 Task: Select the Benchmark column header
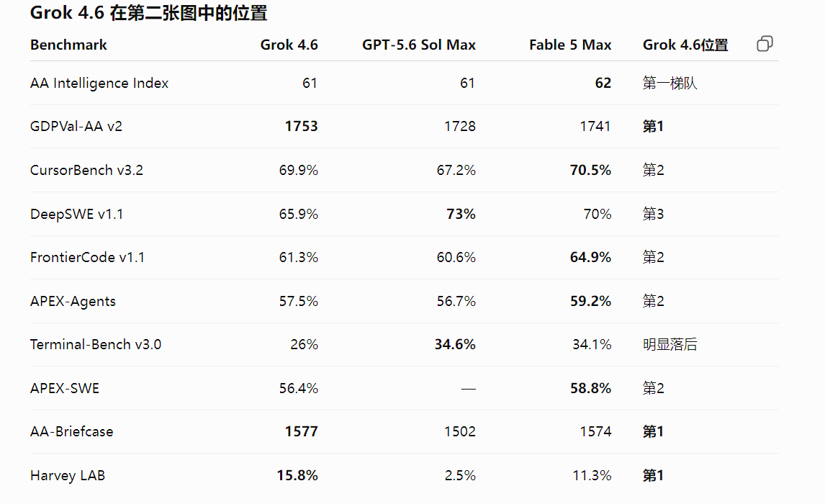click(x=68, y=45)
